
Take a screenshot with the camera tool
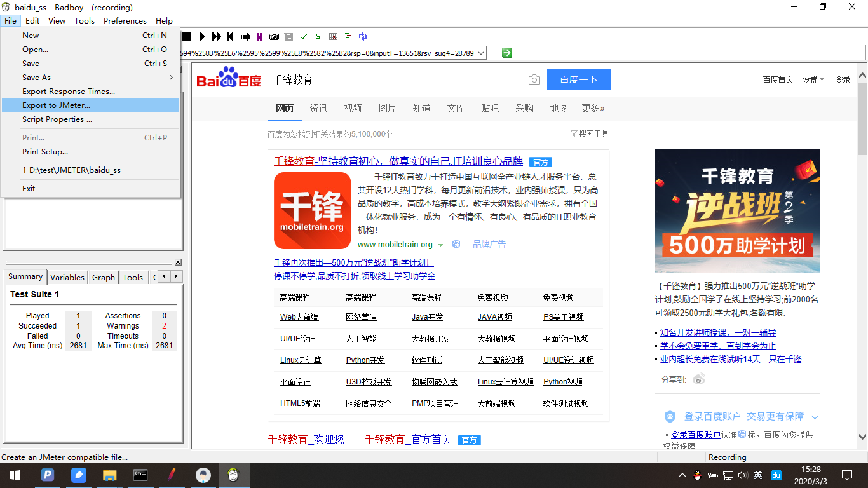click(275, 36)
